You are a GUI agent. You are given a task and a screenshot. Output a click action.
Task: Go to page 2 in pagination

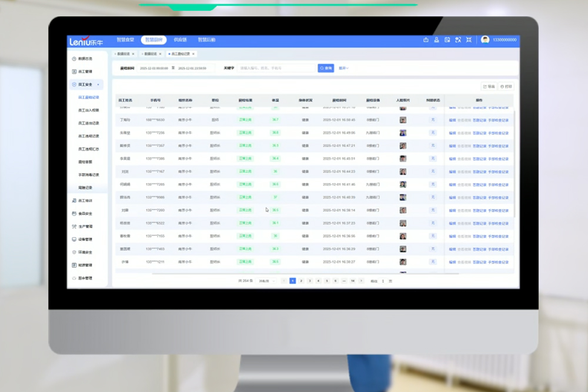[x=301, y=281]
